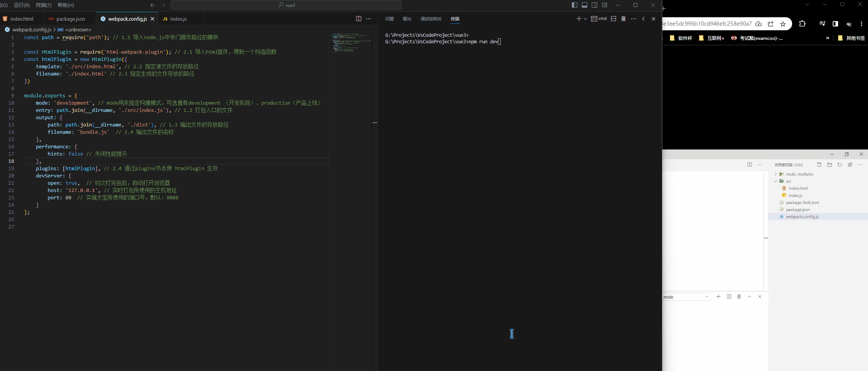The height and width of the screenshot is (371, 868).
Task: Open the browser three-dot menu
Action: click(x=861, y=24)
